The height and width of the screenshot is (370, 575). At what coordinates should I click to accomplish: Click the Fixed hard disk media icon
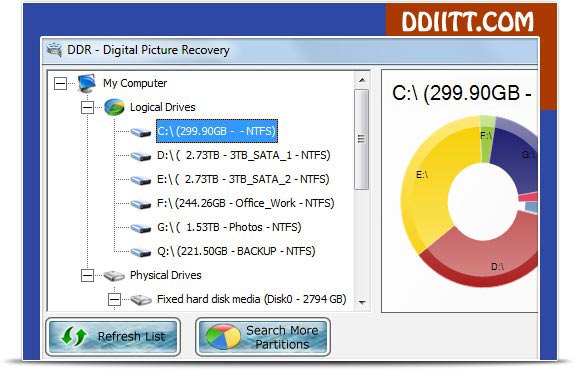click(141, 300)
